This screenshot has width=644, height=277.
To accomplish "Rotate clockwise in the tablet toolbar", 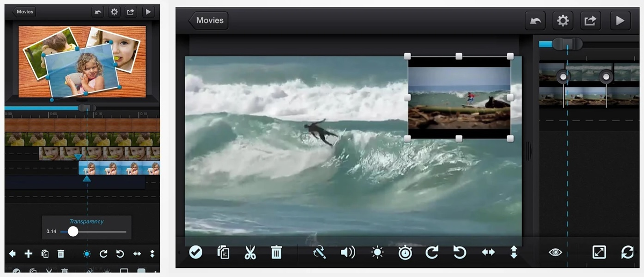I will [433, 252].
